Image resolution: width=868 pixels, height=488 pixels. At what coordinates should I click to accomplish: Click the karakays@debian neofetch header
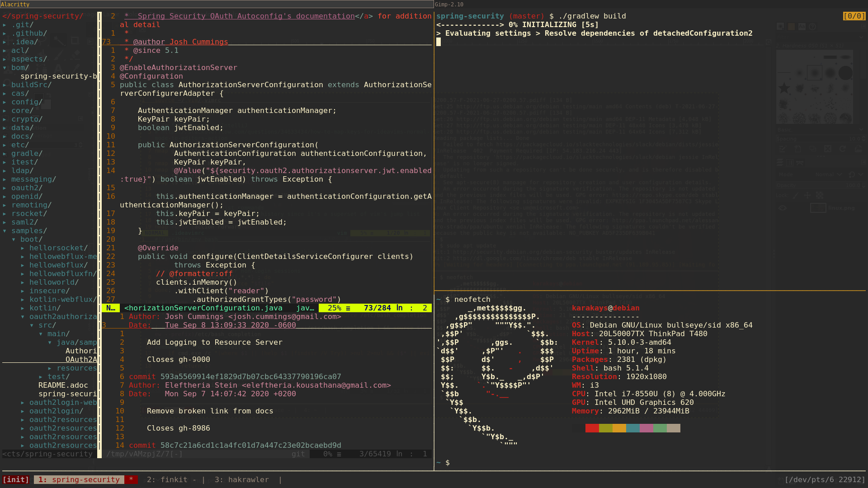[x=606, y=308]
